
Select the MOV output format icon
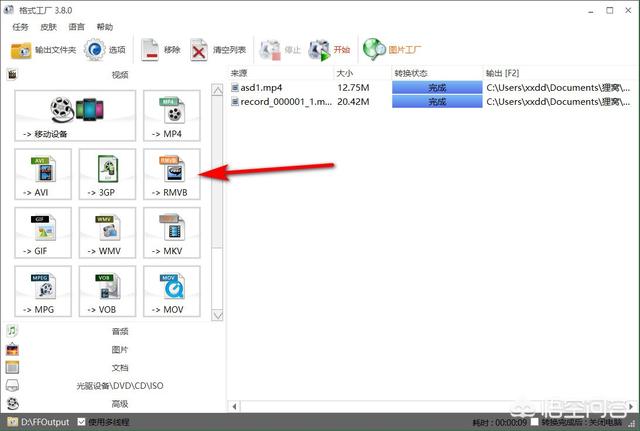coord(171,290)
